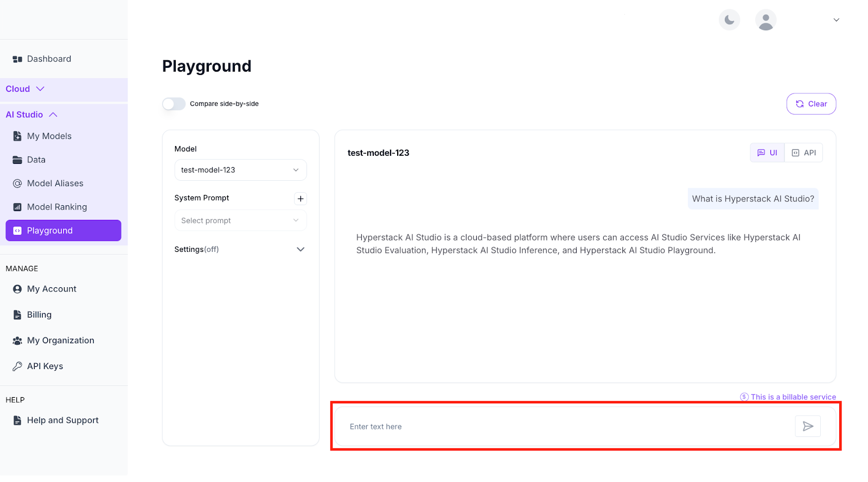The height and width of the screenshot is (482, 868).
Task: Enable Compare side-by-side switch
Action: [174, 104]
